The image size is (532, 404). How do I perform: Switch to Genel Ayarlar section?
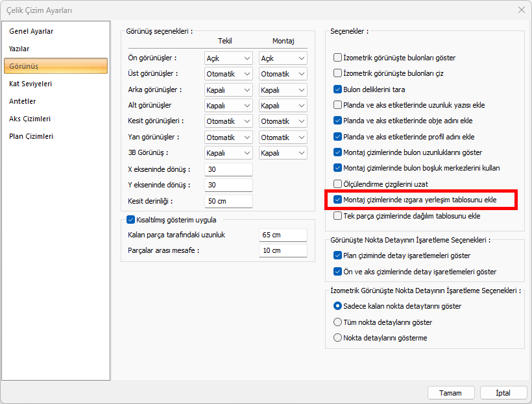[x=31, y=31]
